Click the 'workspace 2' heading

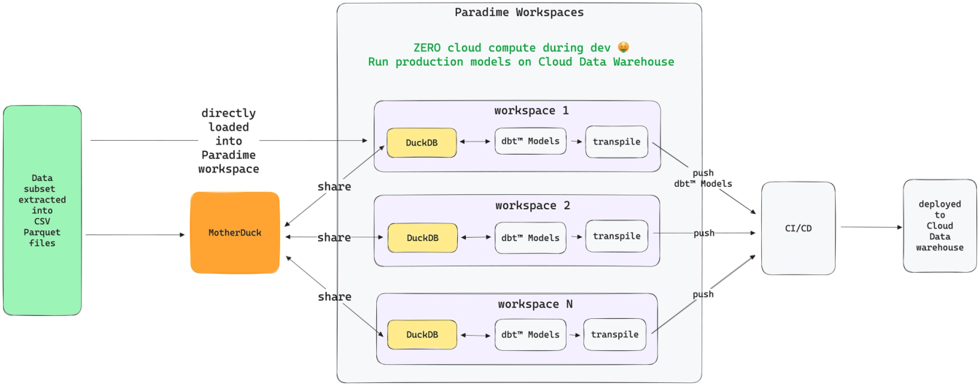[532, 206]
